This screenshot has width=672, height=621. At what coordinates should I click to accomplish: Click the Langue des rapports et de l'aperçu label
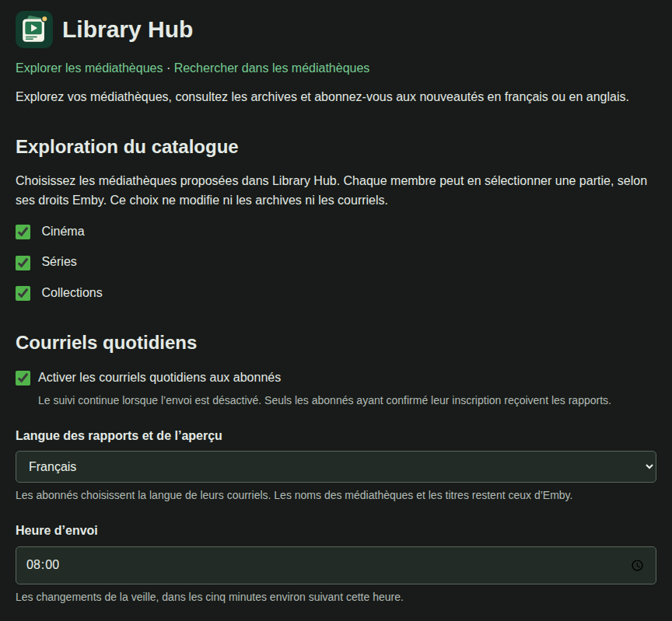[119, 435]
